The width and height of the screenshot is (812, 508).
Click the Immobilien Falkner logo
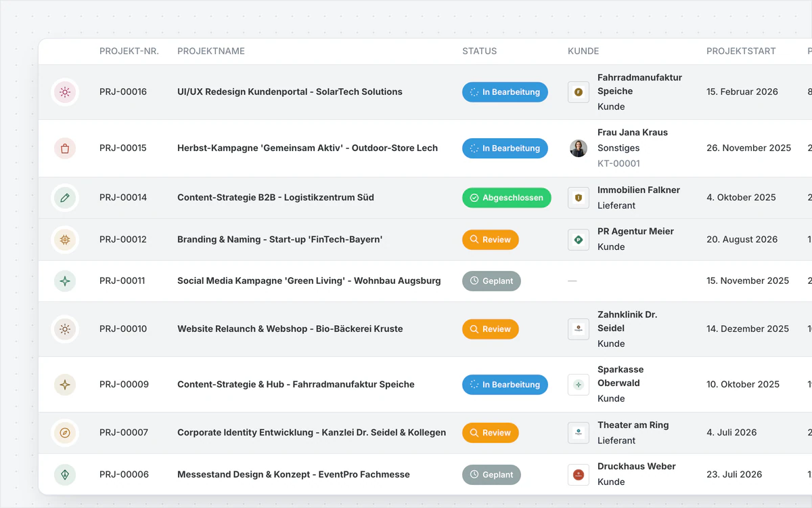click(x=579, y=198)
